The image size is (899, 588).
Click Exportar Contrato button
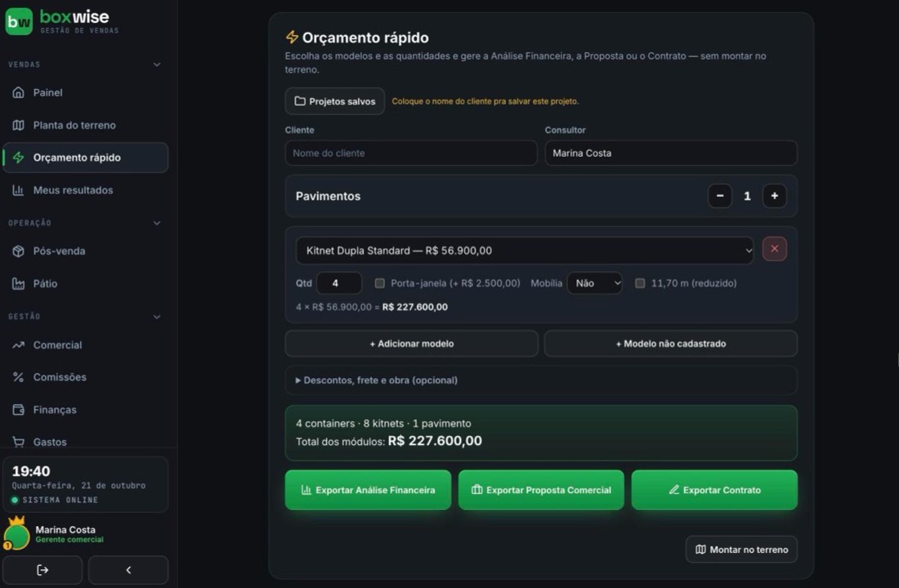(x=714, y=490)
